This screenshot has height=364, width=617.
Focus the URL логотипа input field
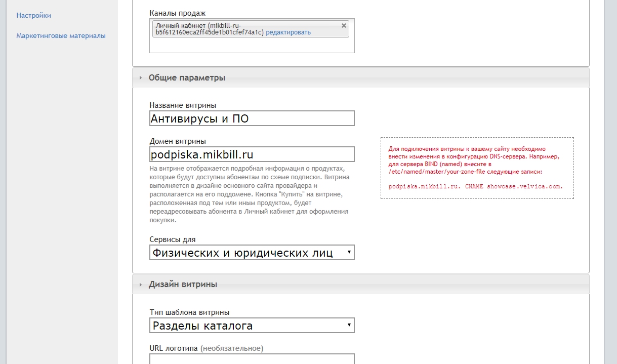(252, 358)
